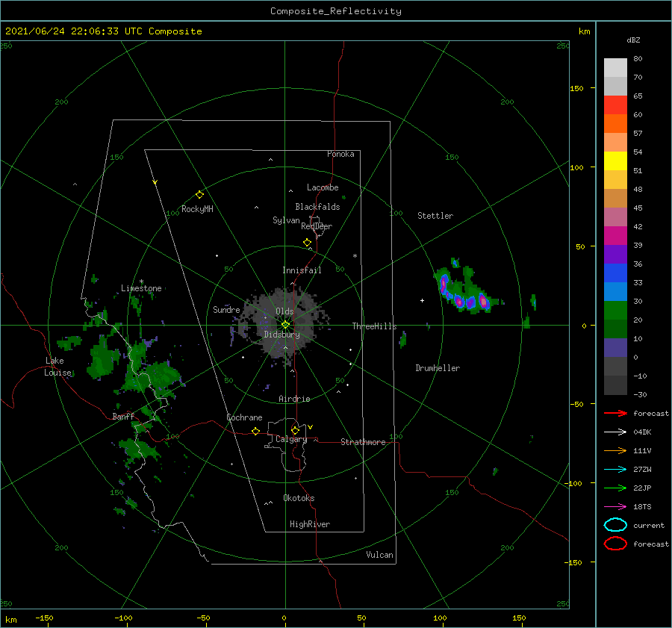Pick the cyan 27ZW arrow symbol

tap(615, 470)
